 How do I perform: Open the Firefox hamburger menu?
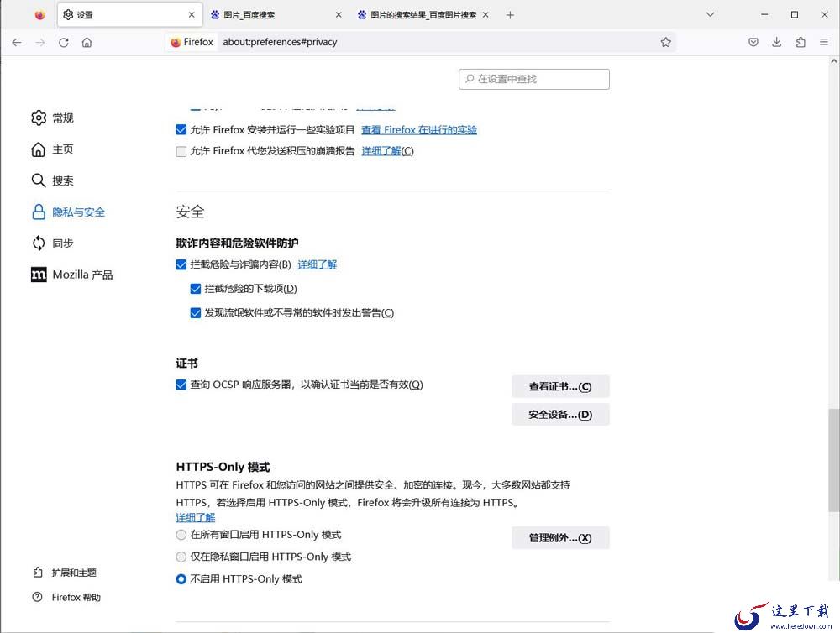[824, 42]
